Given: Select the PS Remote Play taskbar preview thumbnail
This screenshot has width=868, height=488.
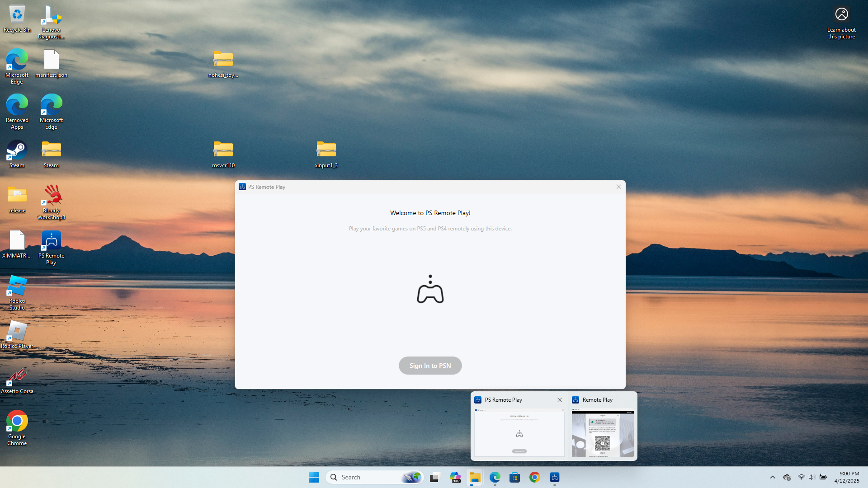Looking at the screenshot, I should tap(519, 432).
